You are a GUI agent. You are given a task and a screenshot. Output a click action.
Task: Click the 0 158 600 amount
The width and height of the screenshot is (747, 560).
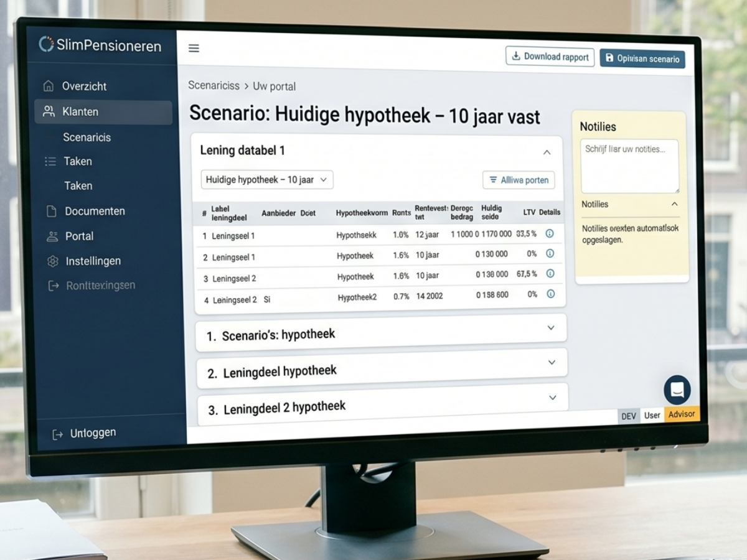pyautogui.click(x=492, y=295)
